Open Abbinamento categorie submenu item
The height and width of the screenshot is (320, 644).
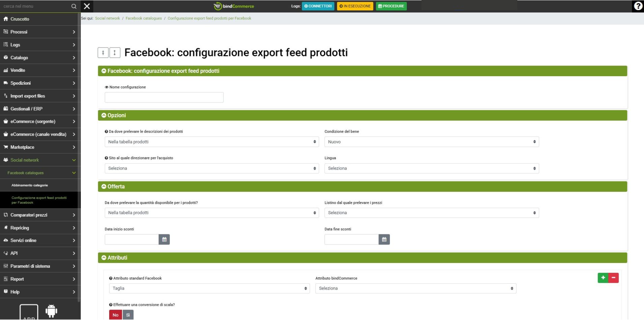[x=30, y=185]
